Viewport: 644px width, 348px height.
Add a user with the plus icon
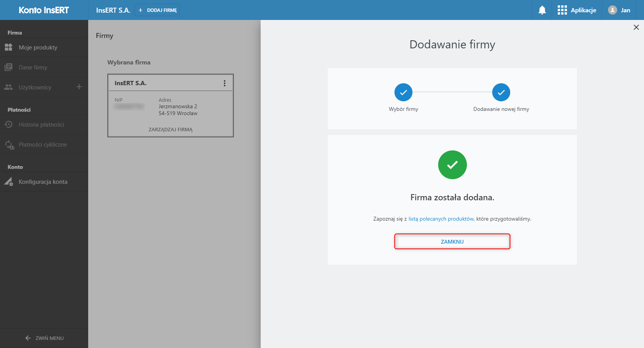(79, 87)
